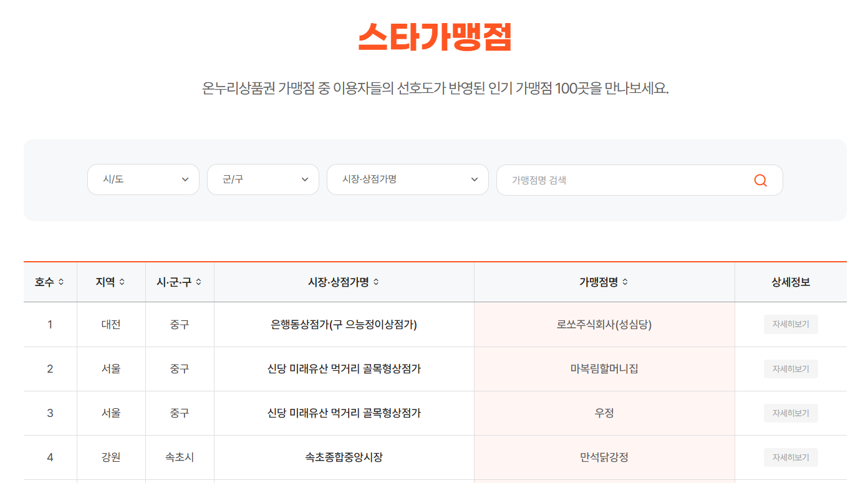This screenshot has height=483, width=868.
Task: Sort by 시·군·구 column arrows
Action: pos(198,282)
